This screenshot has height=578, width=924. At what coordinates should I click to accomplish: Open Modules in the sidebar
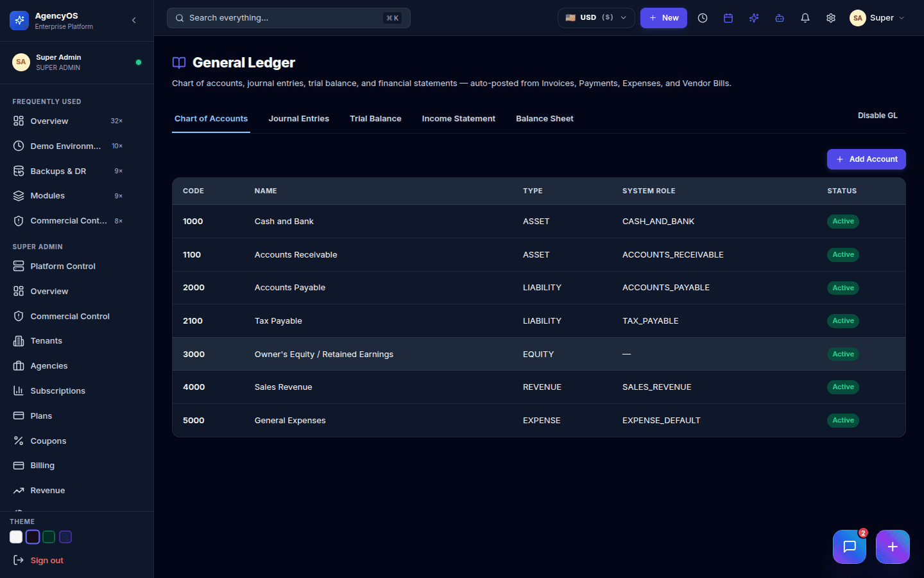pos(68,196)
